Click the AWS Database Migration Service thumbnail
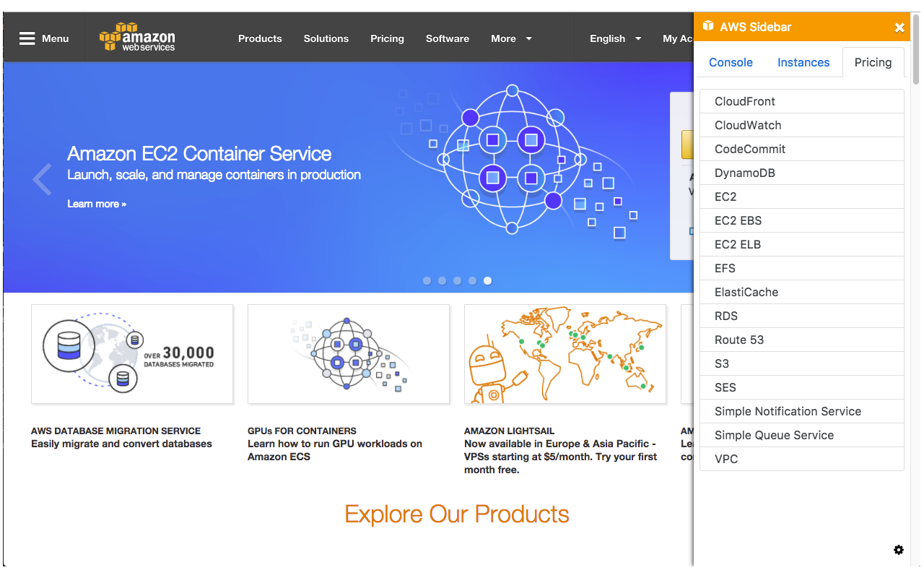The image size is (924, 578). pos(131,353)
